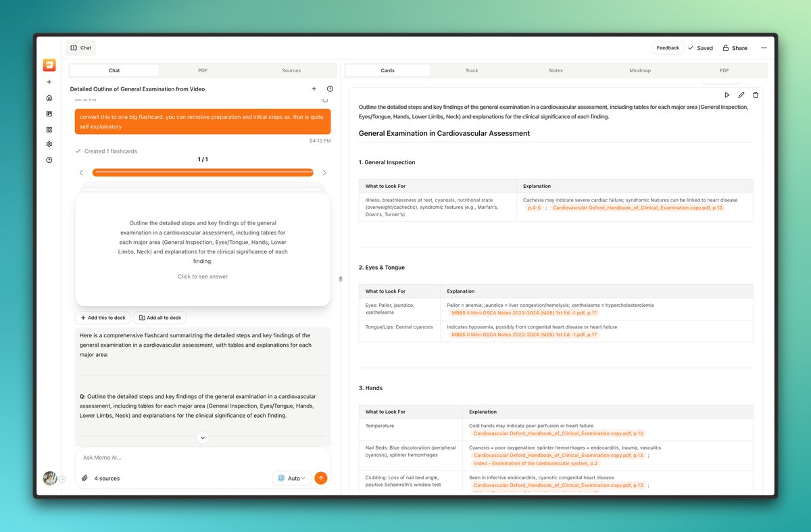This screenshot has height=532, width=811.
Task: Select the Cards tab
Action: coord(387,70)
